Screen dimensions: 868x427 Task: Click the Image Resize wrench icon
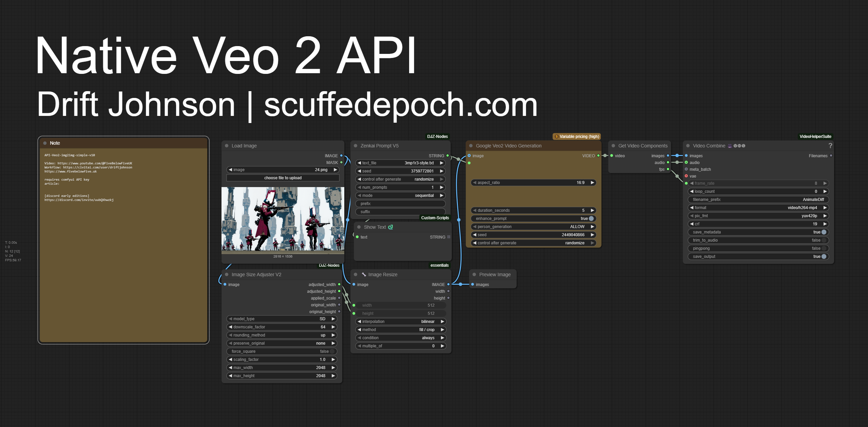(364, 274)
